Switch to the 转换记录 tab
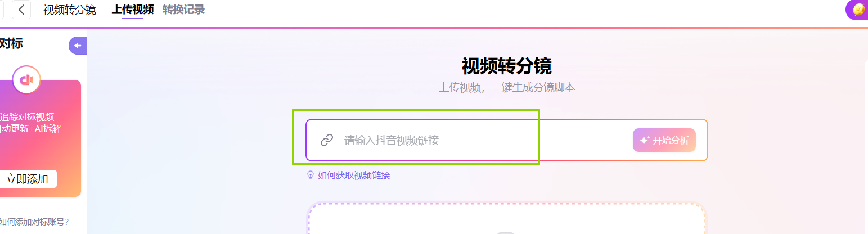 (183, 10)
